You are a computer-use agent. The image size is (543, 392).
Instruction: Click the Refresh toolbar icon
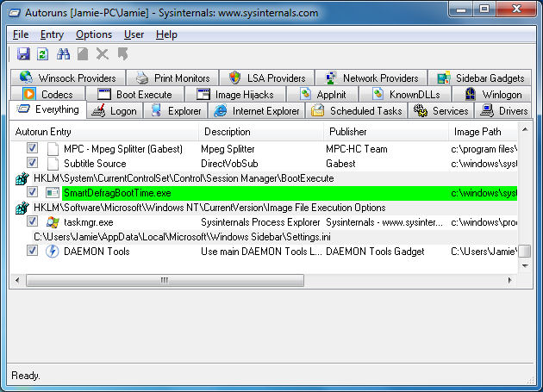coord(42,54)
